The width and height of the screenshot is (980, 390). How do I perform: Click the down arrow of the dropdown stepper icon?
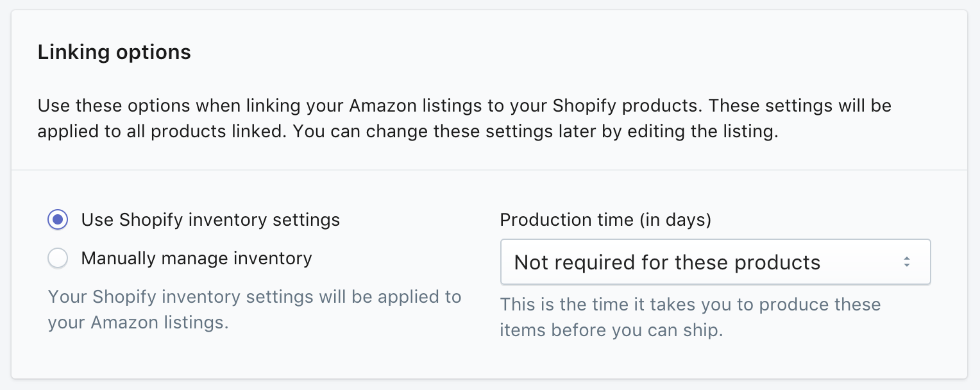pos(907,266)
